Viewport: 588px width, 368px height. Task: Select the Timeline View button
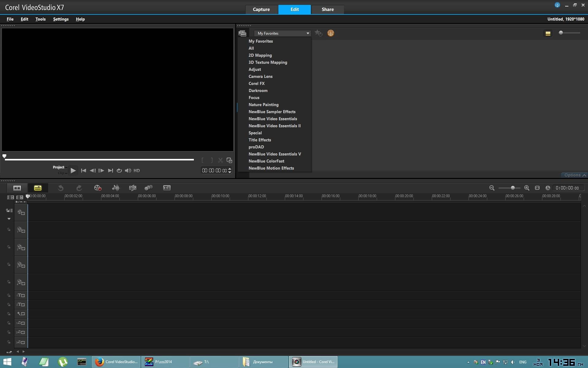(38, 188)
